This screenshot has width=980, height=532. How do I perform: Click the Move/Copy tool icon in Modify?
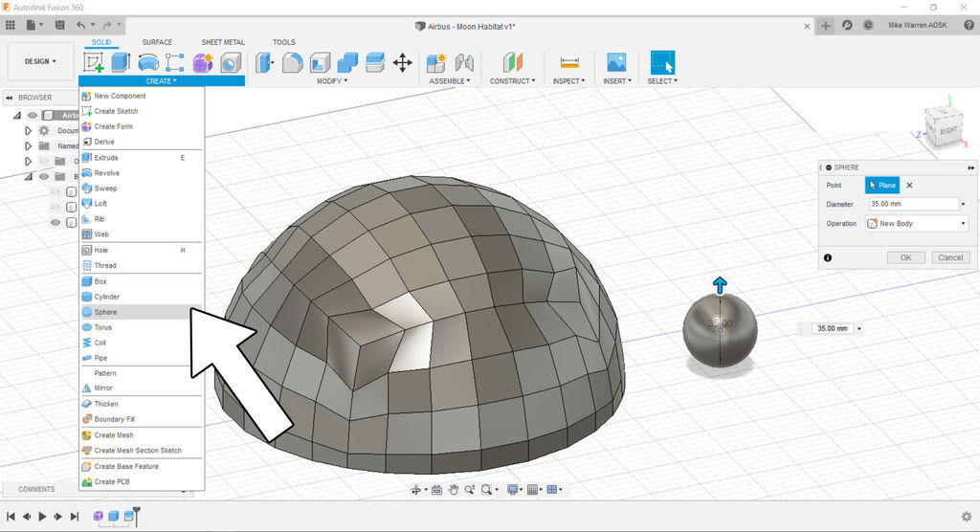pos(403,63)
